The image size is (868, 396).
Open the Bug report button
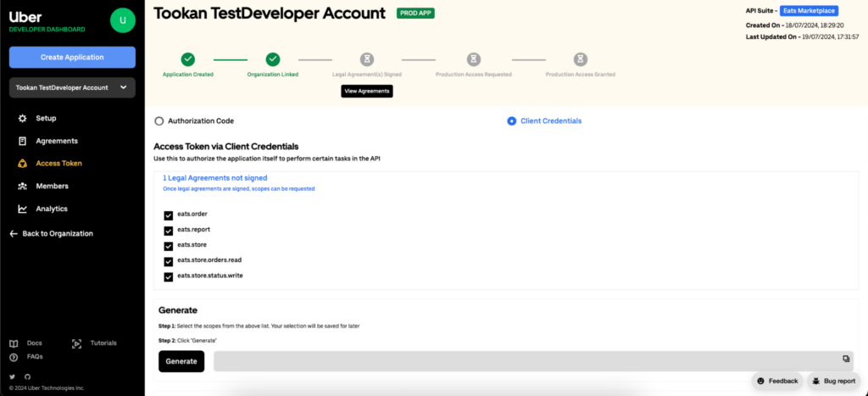[834, 381]
